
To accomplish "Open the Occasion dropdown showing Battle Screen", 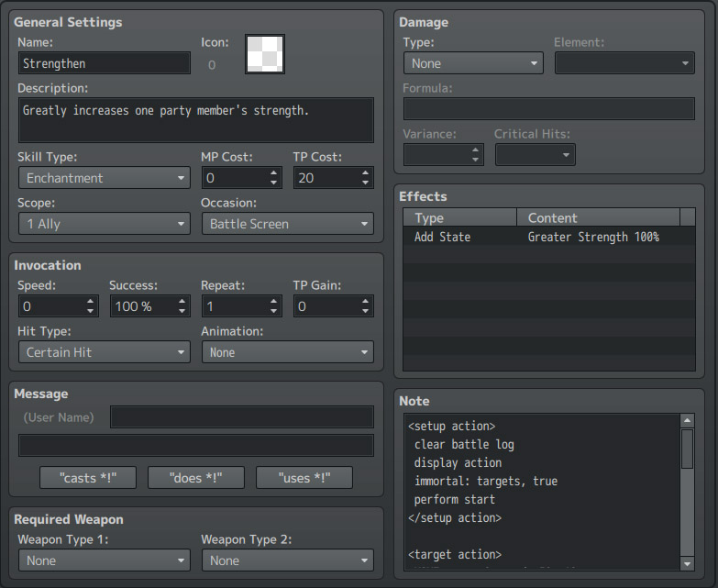I will pos(288,224).
